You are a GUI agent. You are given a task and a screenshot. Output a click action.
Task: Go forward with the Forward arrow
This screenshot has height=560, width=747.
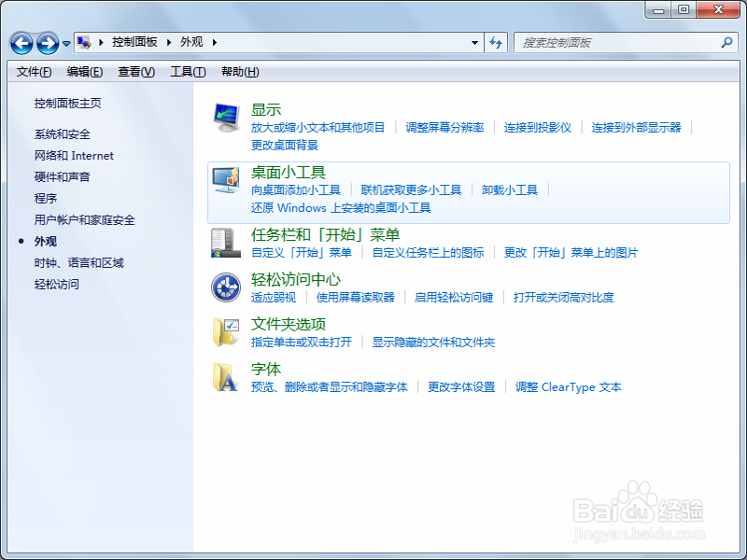(48, 43)
